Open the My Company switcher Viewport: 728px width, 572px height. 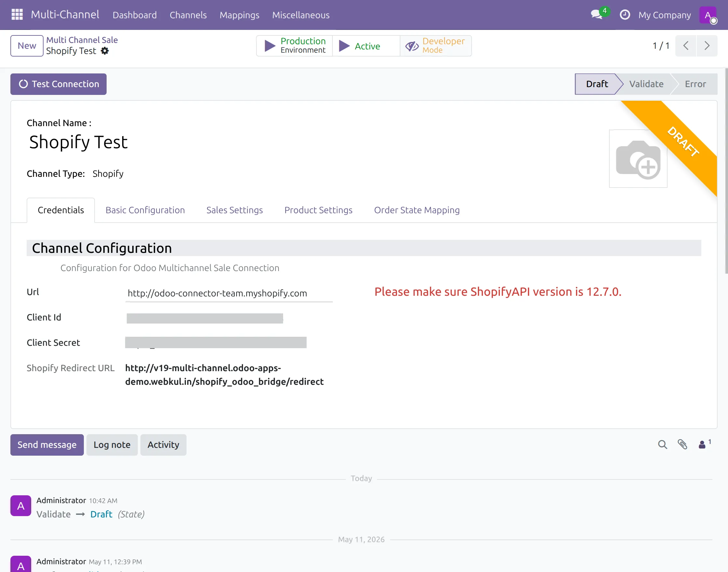[x=664, y=15]
